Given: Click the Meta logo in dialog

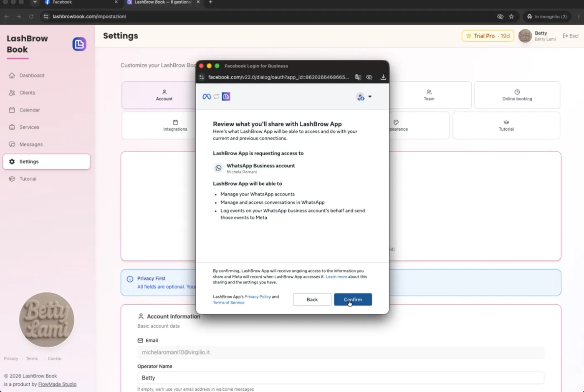Looking at the screenshot, I should [207, 96].
